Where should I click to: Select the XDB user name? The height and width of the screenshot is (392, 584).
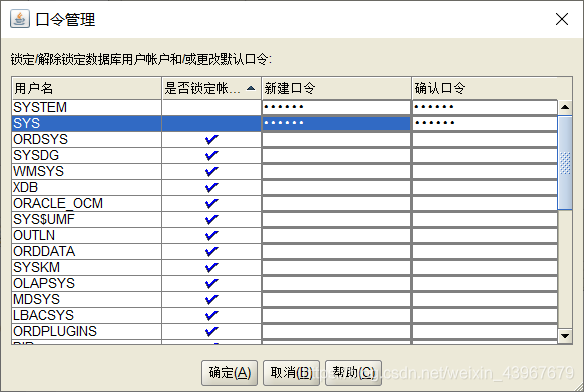click(x=25, y=187)
